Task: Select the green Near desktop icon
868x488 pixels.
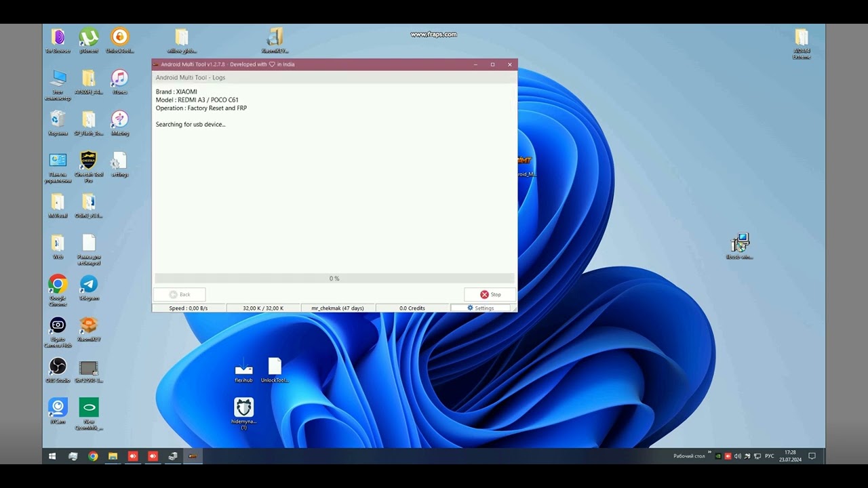Action: click(x=89, y=414)
